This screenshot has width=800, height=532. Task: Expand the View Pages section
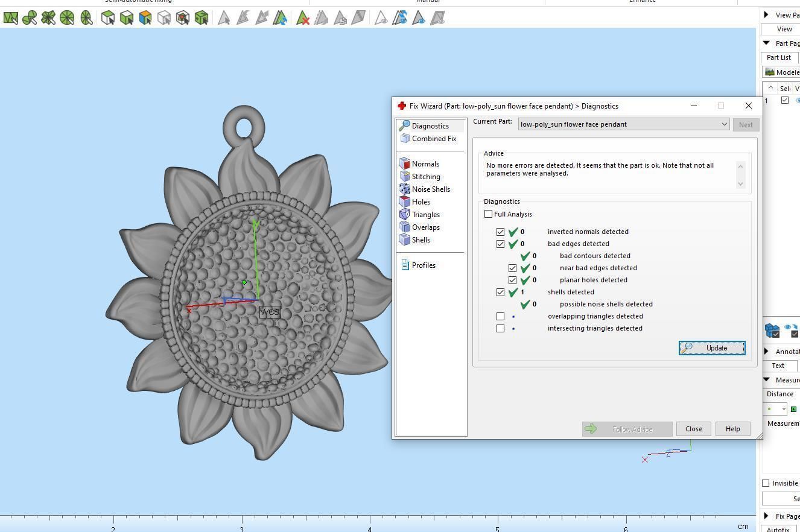[x=766, y=14]
